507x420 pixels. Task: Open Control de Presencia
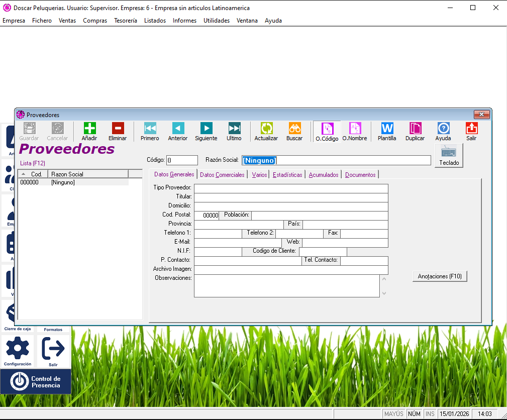36,382
